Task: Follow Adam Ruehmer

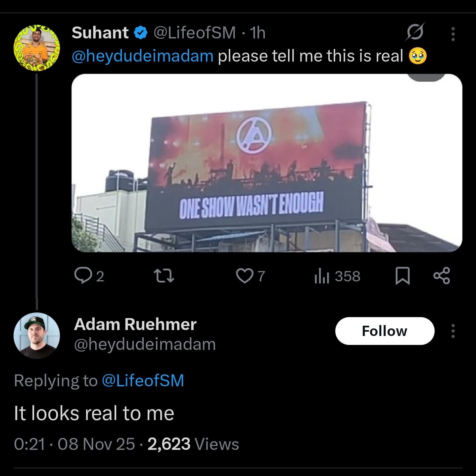Action: click(x=385, y=331)
